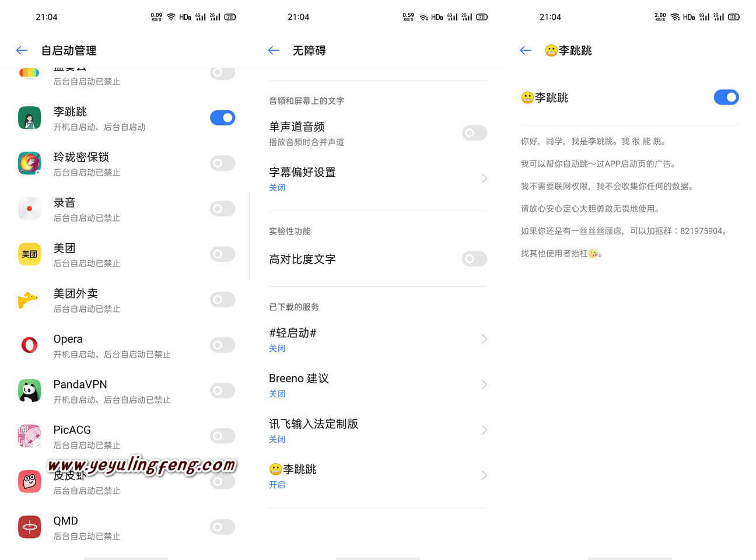Open 字幕偏好设置 chevron
The height and width of the screenshot is (560, 756).
484,178
